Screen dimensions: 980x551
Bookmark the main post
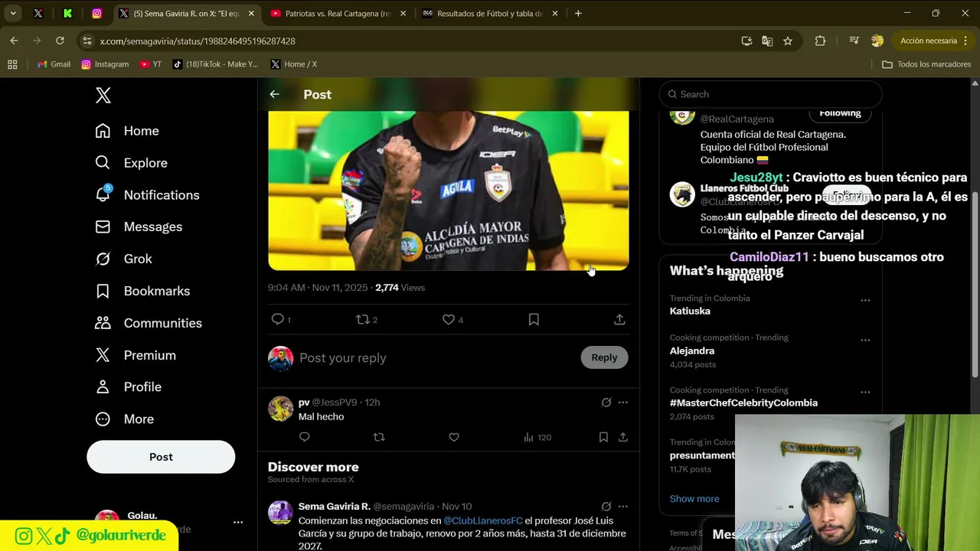point(534,319)
